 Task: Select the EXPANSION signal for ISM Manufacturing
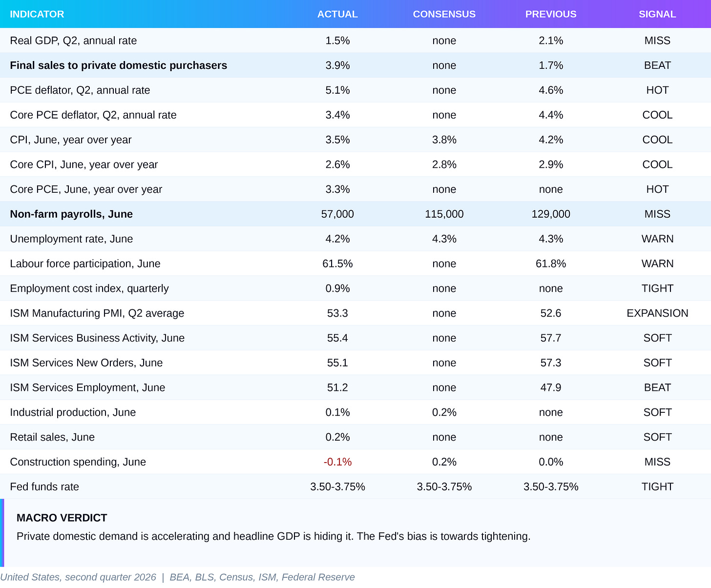[657, 313]
